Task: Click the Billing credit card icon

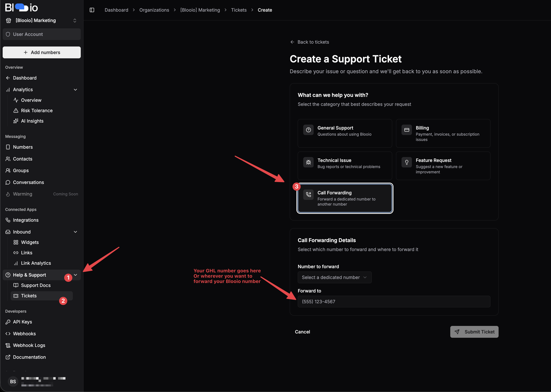Action: tap(407, 130)
